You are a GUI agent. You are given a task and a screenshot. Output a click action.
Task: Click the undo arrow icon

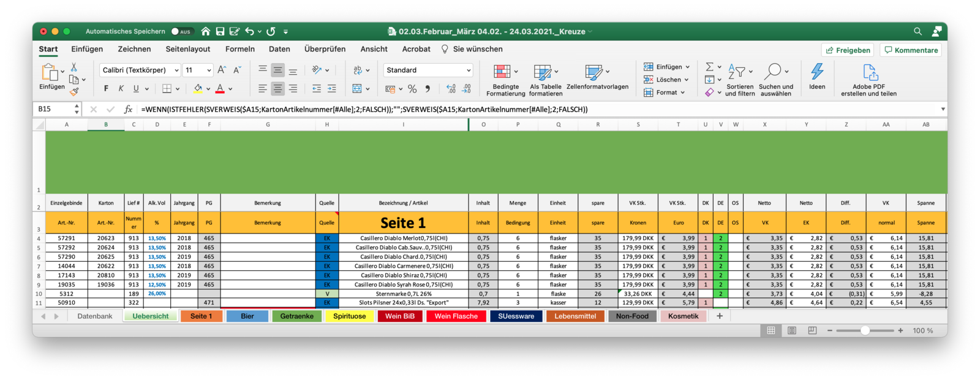(x=249, y=31)
